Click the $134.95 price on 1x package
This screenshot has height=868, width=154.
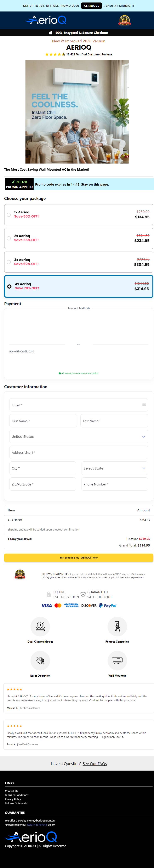pyautogui.click(x=142, y=217)
